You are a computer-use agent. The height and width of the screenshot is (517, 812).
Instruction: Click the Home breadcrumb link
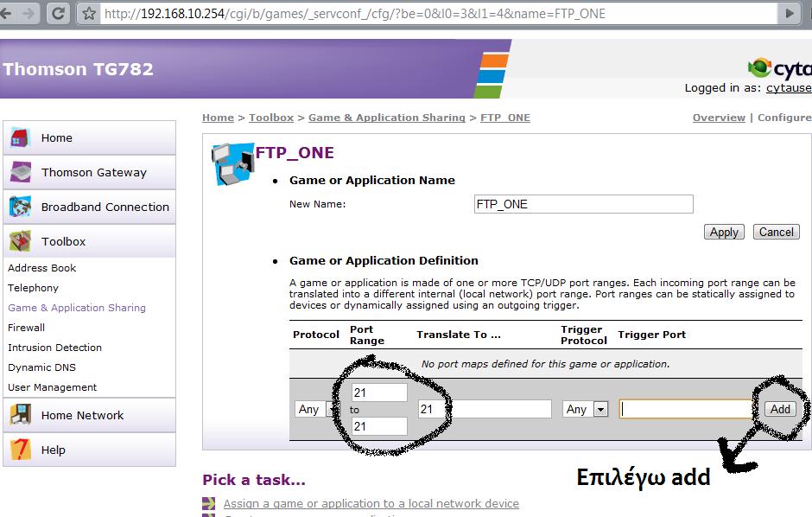218,118
